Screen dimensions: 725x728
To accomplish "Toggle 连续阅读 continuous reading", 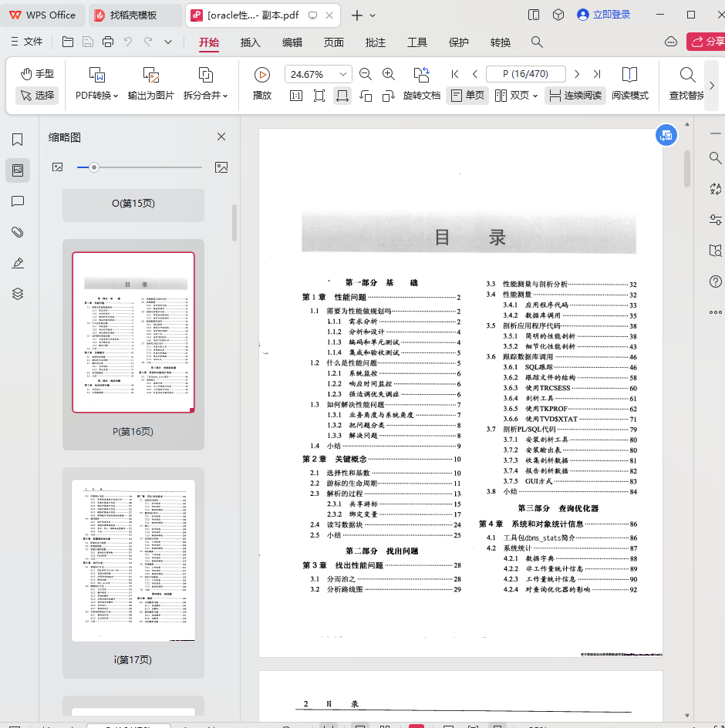I will tap(575, 96).
